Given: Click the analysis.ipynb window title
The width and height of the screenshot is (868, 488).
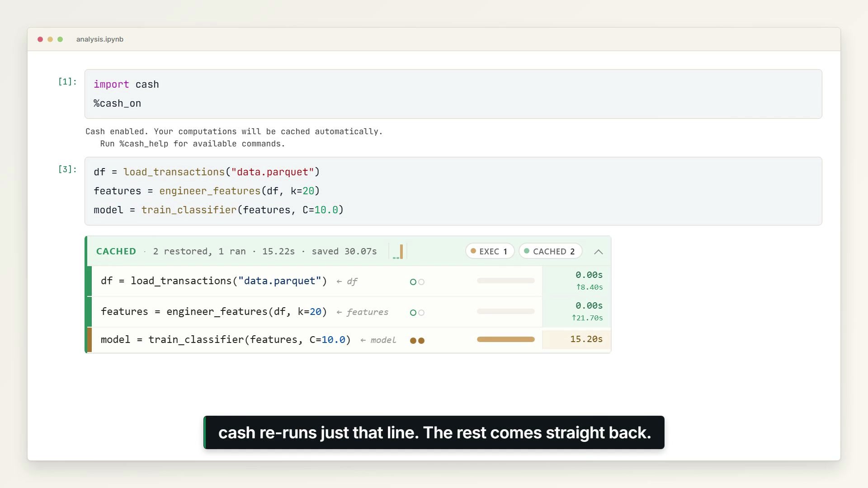Looking at the screenshot, I should 100,39.
